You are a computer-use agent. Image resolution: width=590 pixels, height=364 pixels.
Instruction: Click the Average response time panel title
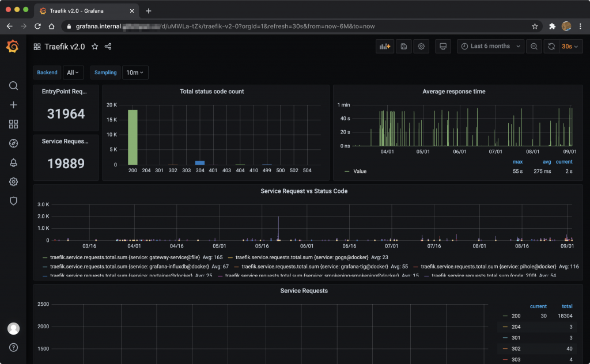[453, 92]
